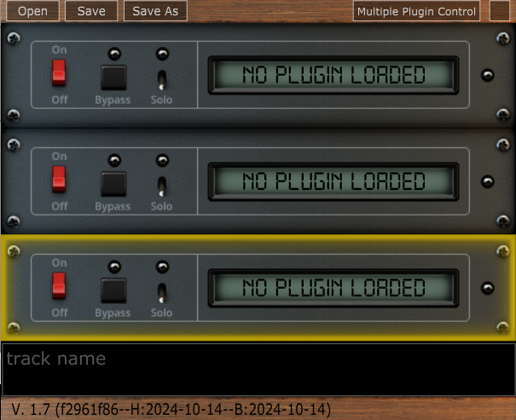516x420 pixels.
Task: Flip the Solo switch in the second rack slot
Action: pos(161,187)
